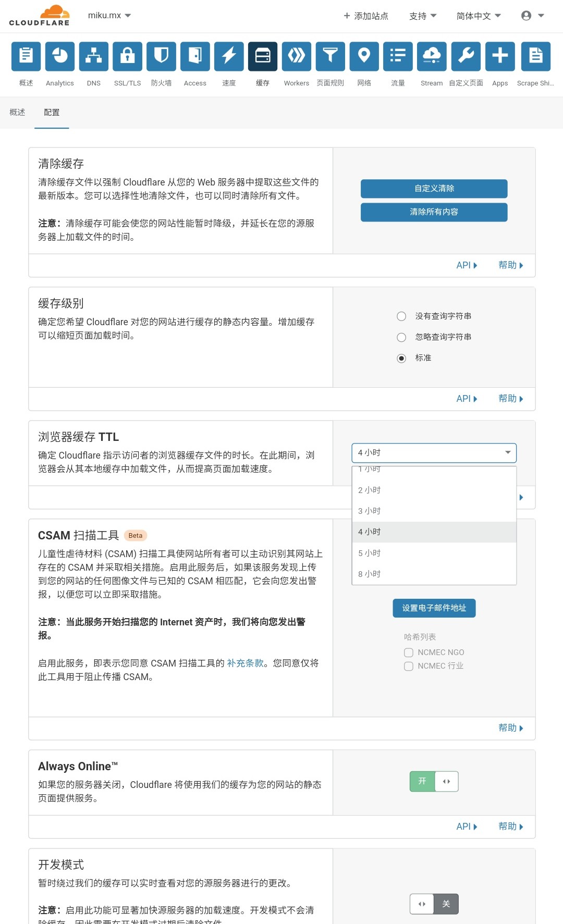Open the 概述 overview icon
This screenshot has height=924, width=563.
point(26,56)
